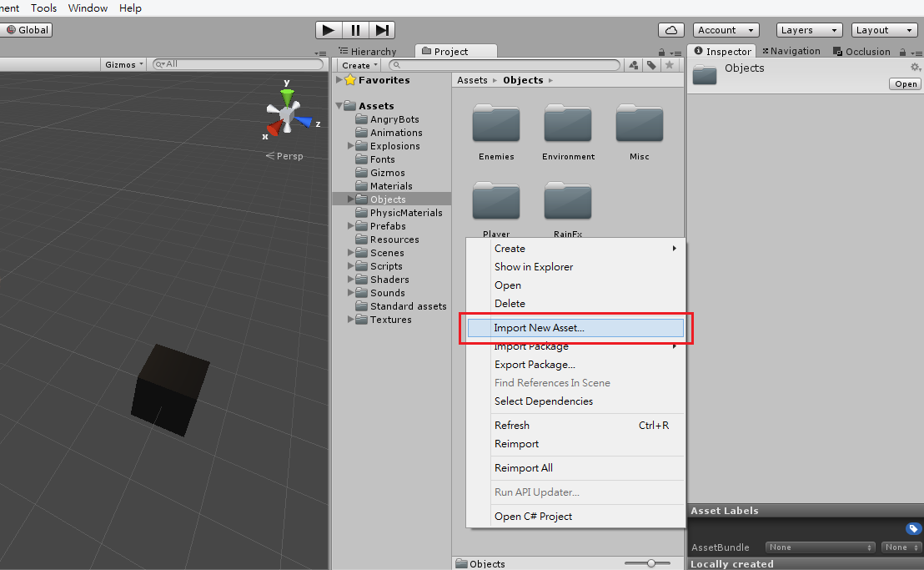Select the search-by-label tag icon
Viewport: 924px width, 570px height.
651,64
